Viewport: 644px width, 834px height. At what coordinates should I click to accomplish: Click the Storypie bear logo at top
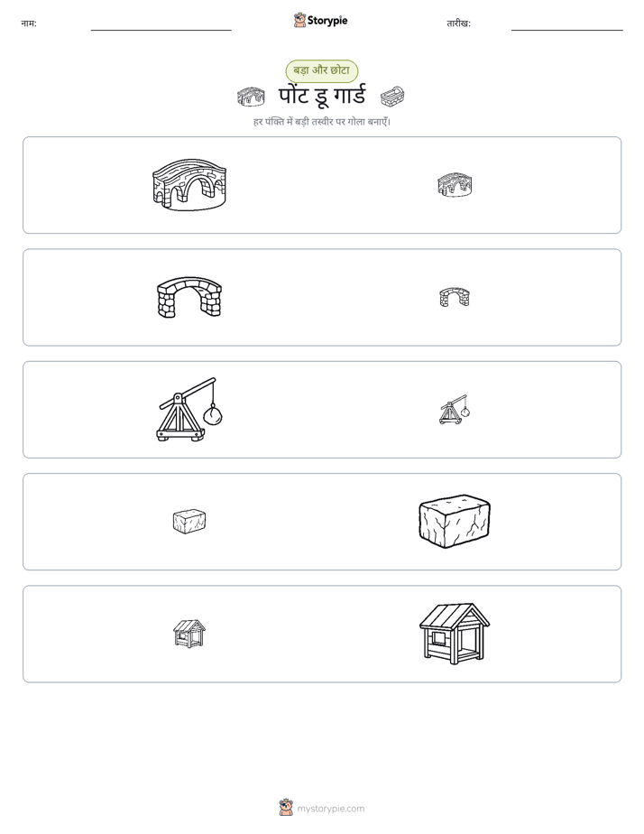[x=299, y=20]
